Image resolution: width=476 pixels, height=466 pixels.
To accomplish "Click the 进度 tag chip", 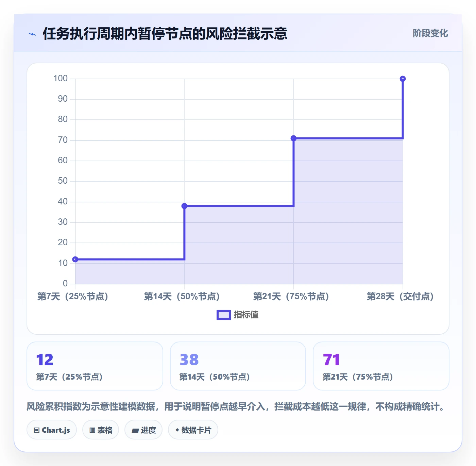I will point(143,430).
